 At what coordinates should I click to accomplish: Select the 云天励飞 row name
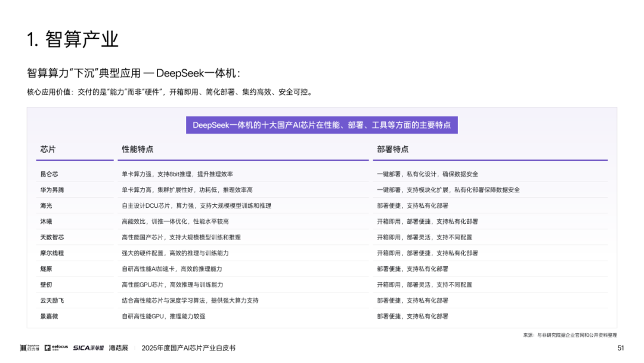[x=52, y=300]
